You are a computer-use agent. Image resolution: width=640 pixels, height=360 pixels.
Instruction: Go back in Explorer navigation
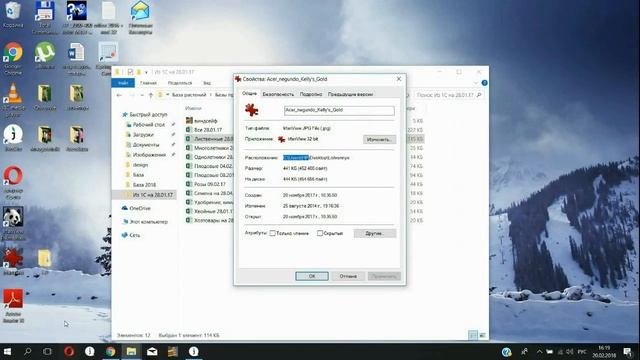point(119,95)
